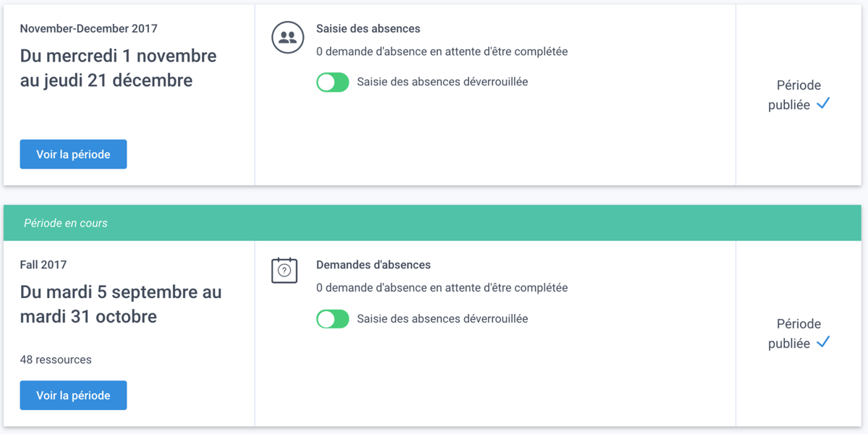
Task: Click Voir la période on the Fall 2017 card
Action: 73,395
